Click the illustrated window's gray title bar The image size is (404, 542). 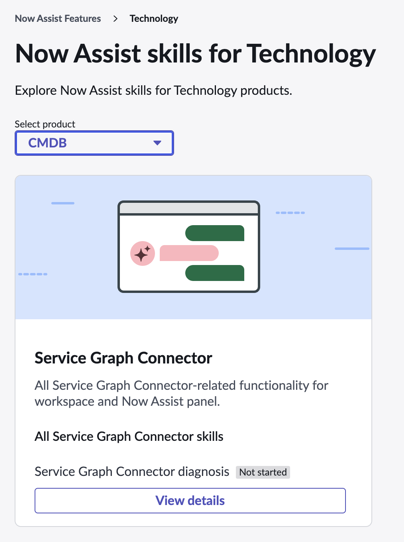[189, 208]
